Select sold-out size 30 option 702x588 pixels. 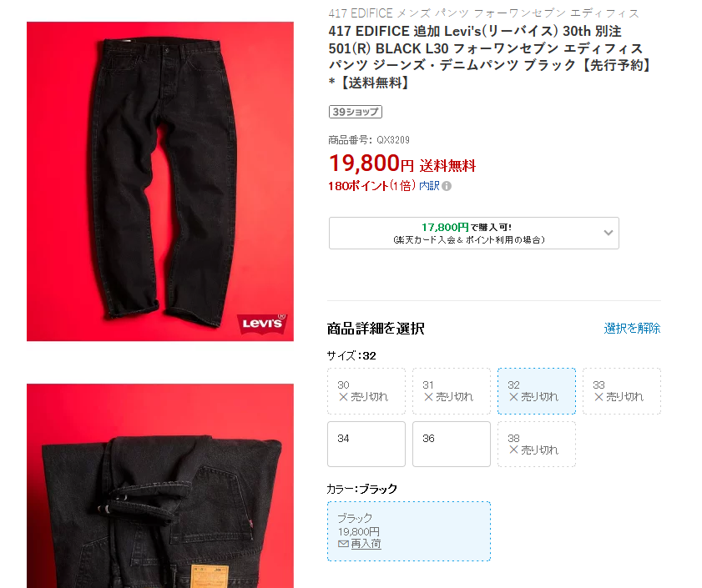pos(366,391)
